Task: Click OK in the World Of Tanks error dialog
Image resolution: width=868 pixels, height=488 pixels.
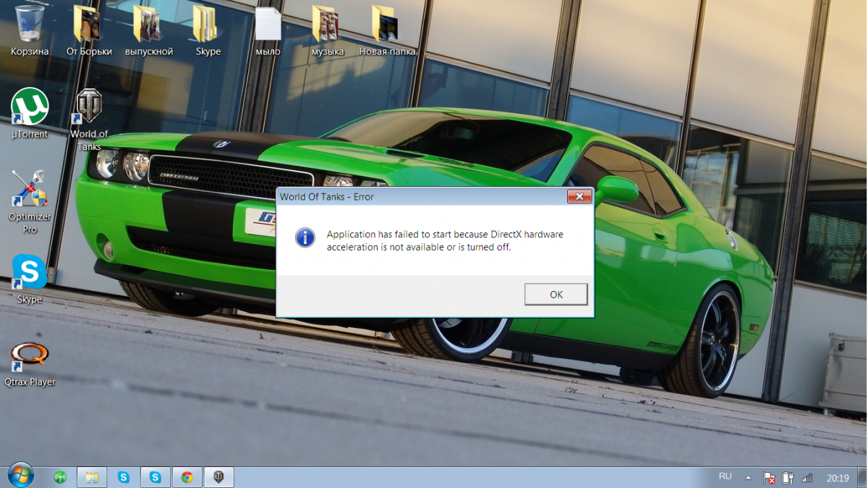Action: click(x=556, y=295)
